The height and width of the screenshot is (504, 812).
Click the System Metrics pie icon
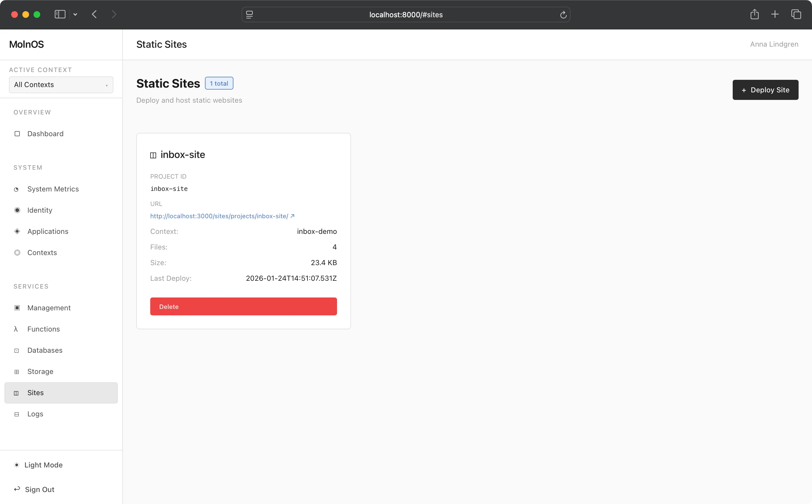click(16, 189)
